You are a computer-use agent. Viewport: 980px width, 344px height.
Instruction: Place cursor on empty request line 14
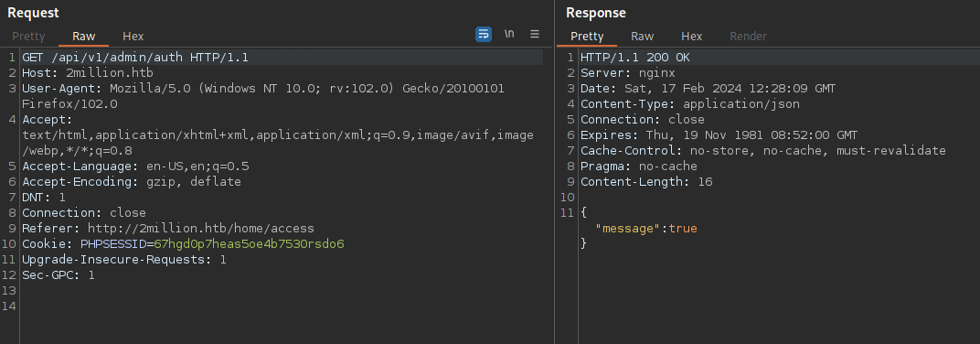282,306
